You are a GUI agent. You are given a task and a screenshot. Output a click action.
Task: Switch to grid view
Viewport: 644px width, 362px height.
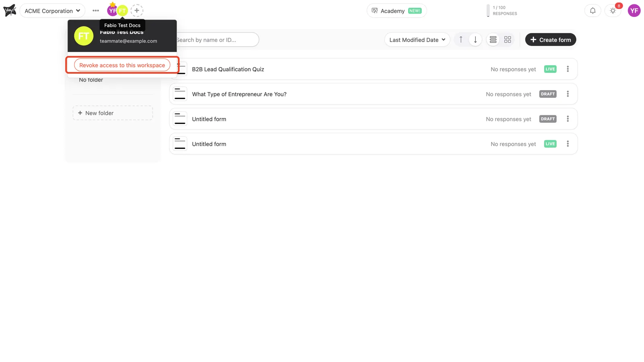coord(508,39)
